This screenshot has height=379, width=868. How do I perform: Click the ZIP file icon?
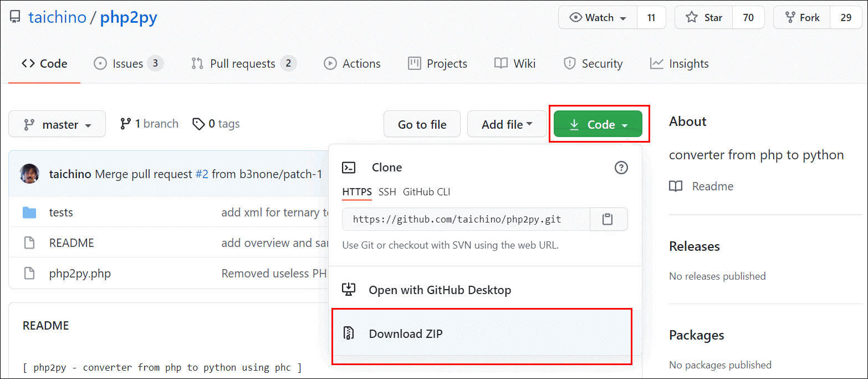pyautogui.click(x=349, y=333)
